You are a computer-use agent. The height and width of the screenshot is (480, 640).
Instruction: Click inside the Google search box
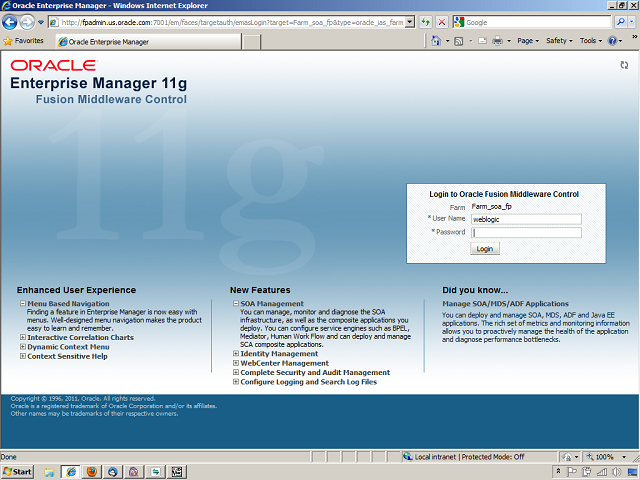point(538,22)
